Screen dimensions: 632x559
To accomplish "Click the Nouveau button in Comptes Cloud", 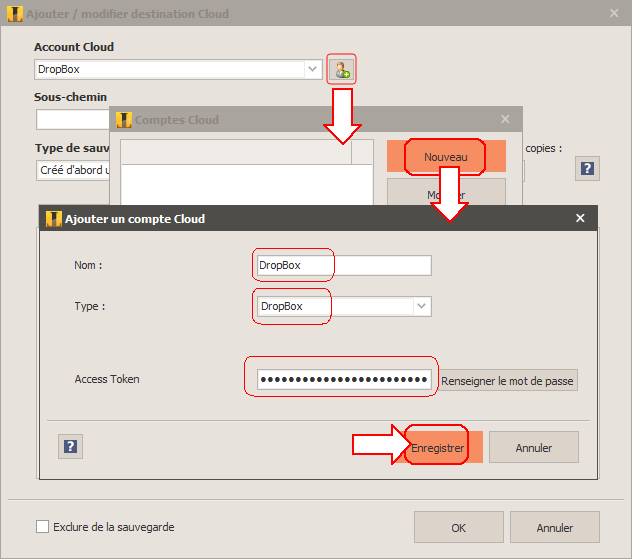I will pos(446,156).
